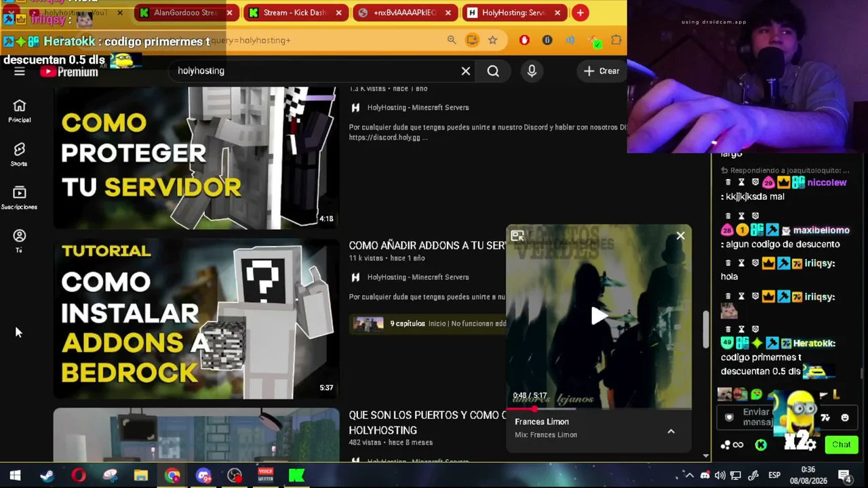The image size is (868, 488).
Task: Play the Frances Limon miniplayer video
Action: click(x=599, y=316)
